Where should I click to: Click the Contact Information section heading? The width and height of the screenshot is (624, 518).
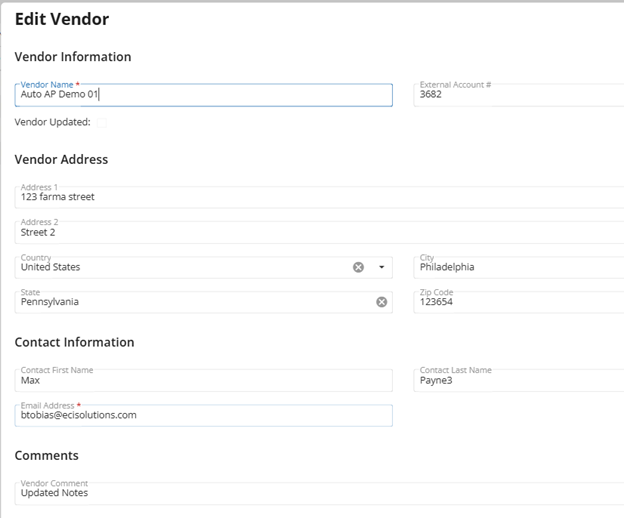tap(74, 342)
